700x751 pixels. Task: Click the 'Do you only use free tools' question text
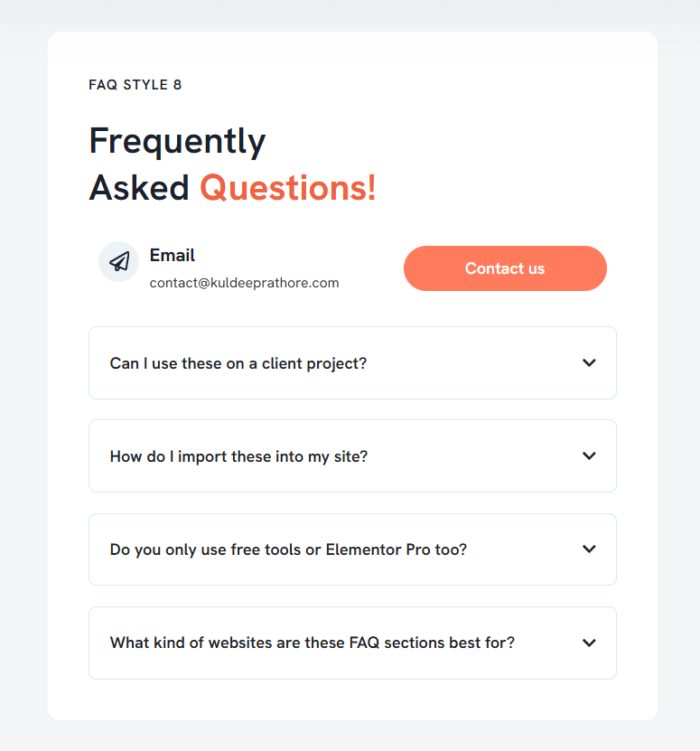288,549
